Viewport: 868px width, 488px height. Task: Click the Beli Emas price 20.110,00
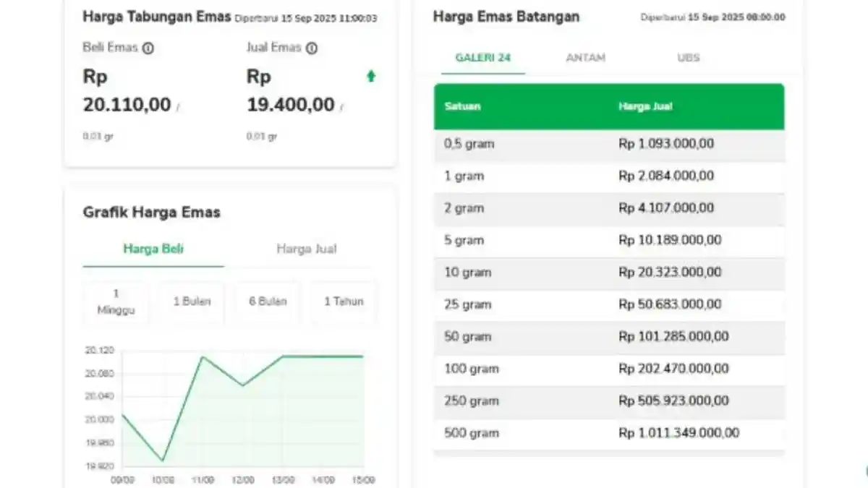point(127,105)
